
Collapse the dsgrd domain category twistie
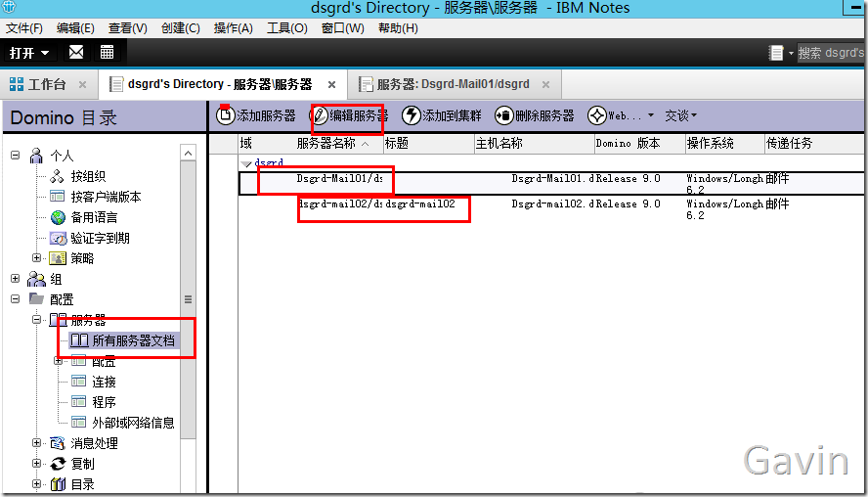246,164
